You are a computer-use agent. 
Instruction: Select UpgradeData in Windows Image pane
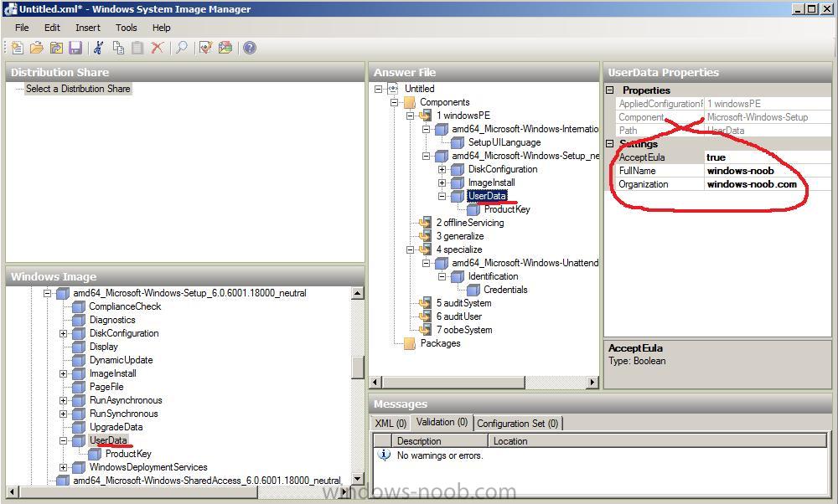(116, 427)
